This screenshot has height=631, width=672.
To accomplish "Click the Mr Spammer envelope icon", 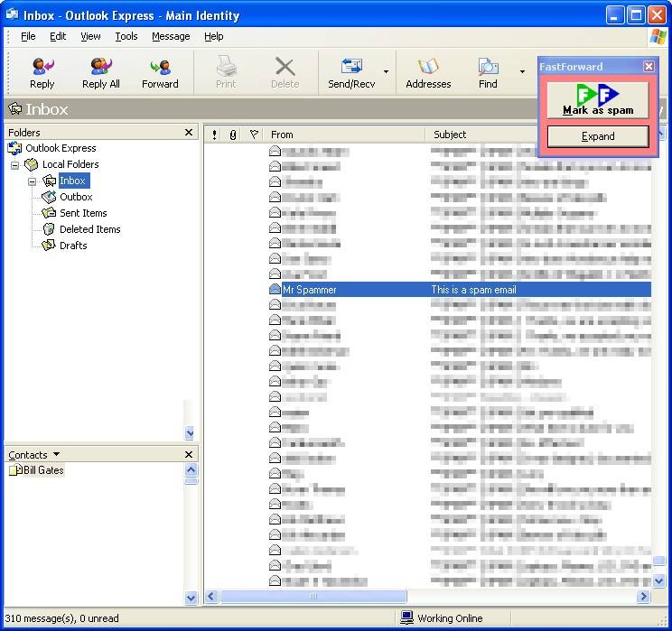I will (x=275, y=290).
